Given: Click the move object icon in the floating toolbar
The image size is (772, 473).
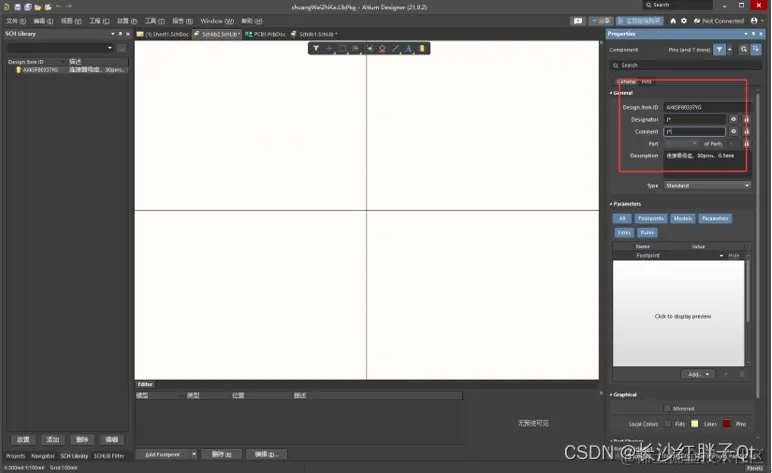Looking at the screenshot, I should (329, 48).
